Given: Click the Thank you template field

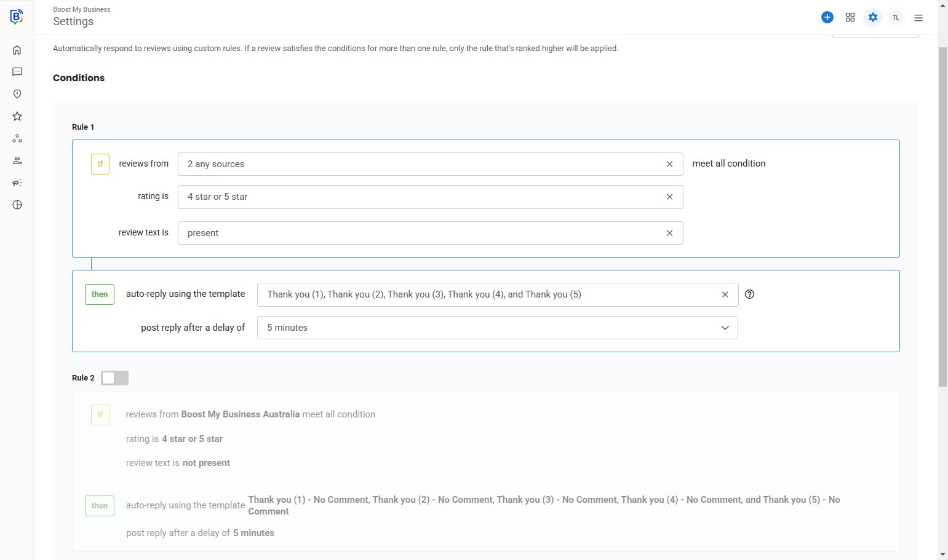Looking at the screenshot, I should coord(486,294).
